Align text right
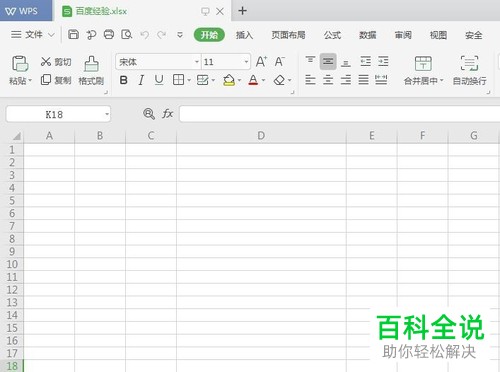The height and width of the screenshot is (372, 500). (346, 80)
